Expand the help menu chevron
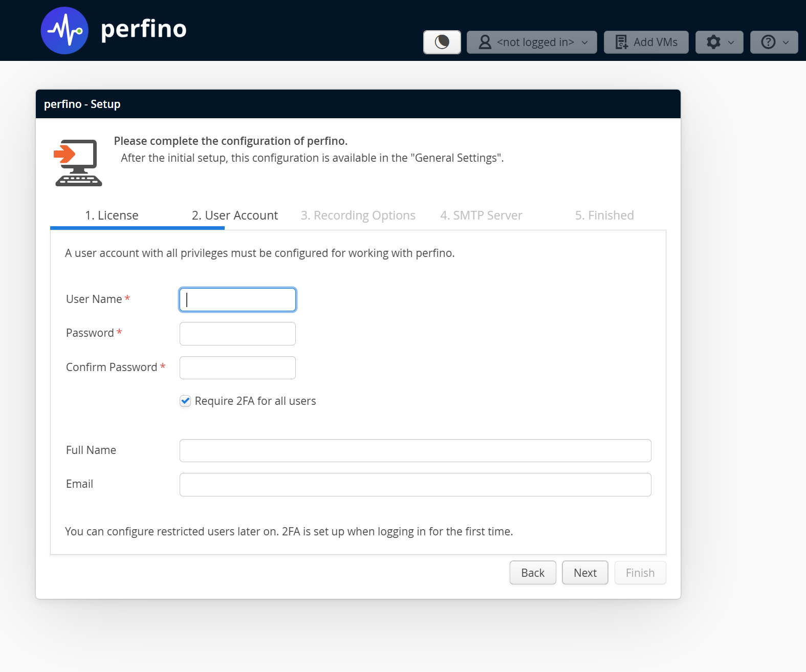The image size is (806, 672). tap(786, 42)
